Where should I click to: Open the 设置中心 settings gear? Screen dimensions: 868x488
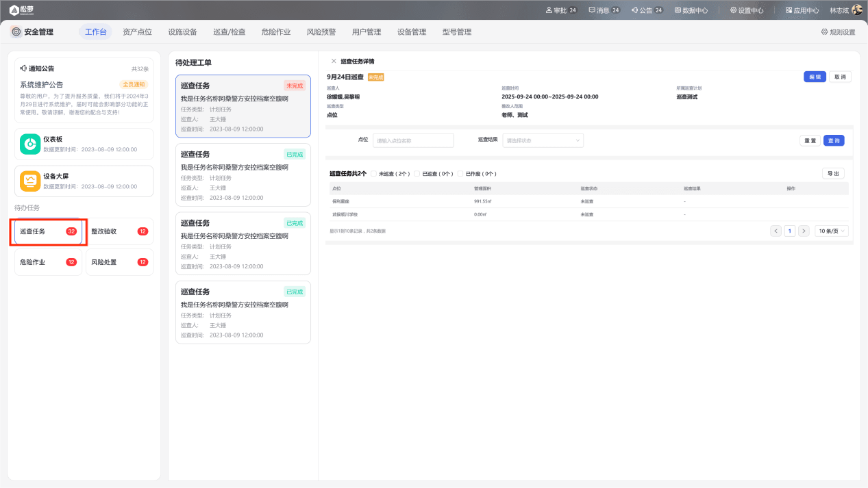click(x=733, y=10)
